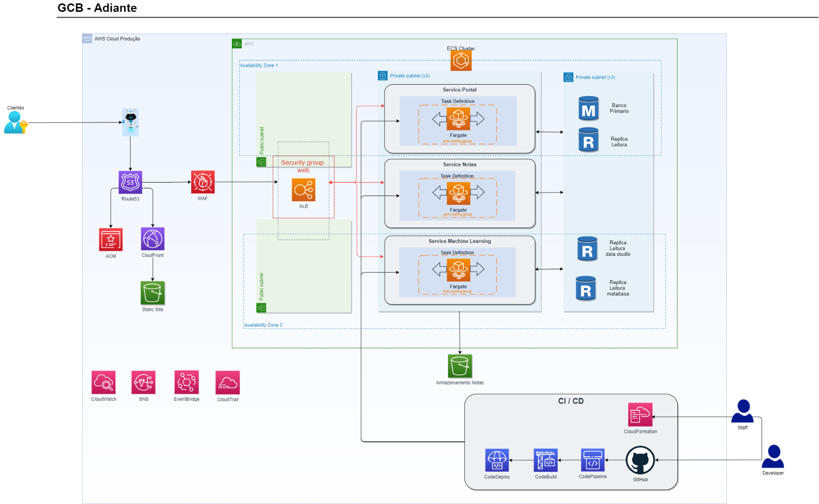Click the "Service Notas" title
The image size is (819, 504).
tap(459, 164)
